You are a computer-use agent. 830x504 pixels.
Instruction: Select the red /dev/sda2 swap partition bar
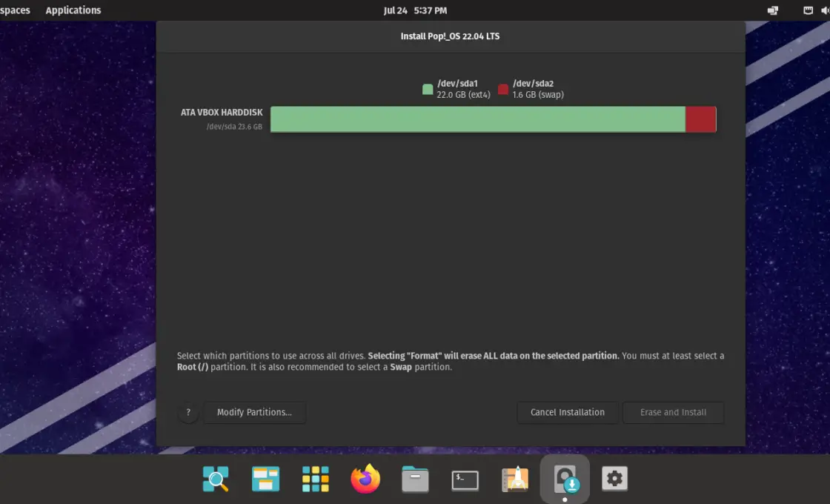[x=701, y=119]
